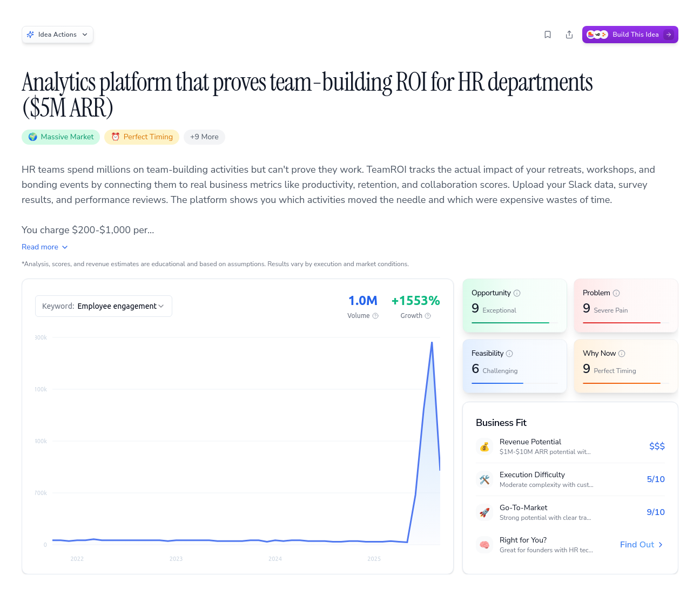Click the share icon
The width and height of the screenshot is (700, 596).
[x=569, y=34]
